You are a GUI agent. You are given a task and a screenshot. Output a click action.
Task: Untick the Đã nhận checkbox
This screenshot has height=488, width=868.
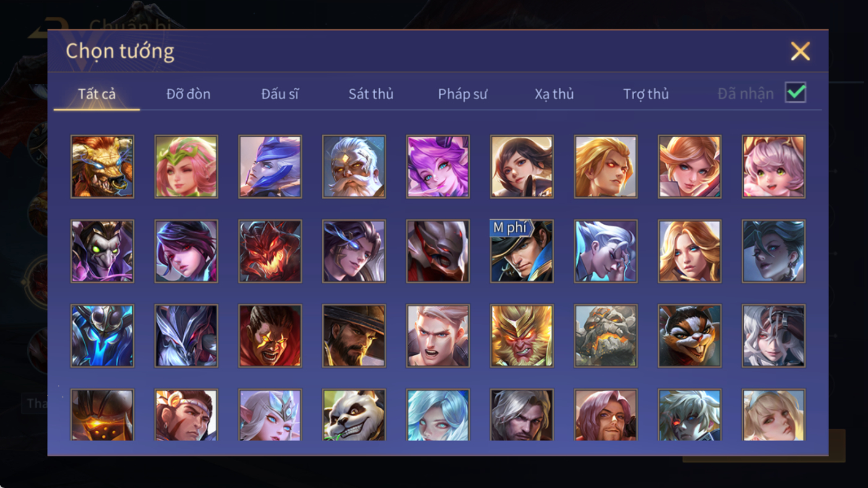(x=796, y=93)
